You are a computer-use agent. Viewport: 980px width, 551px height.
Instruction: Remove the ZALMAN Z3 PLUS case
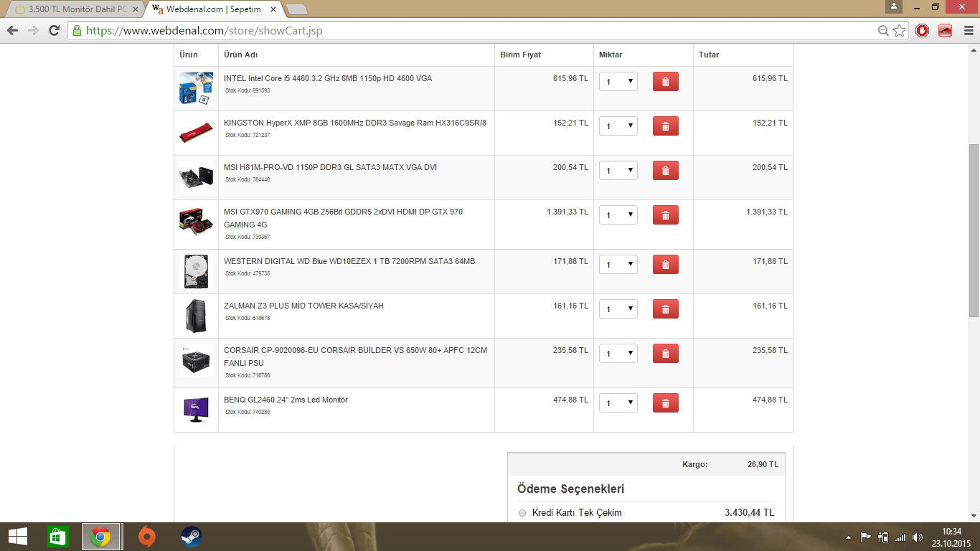coord(665,309)
